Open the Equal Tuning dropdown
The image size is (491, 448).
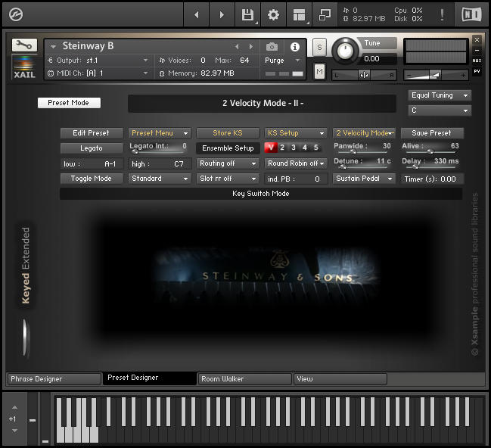(x=440, y=95)
